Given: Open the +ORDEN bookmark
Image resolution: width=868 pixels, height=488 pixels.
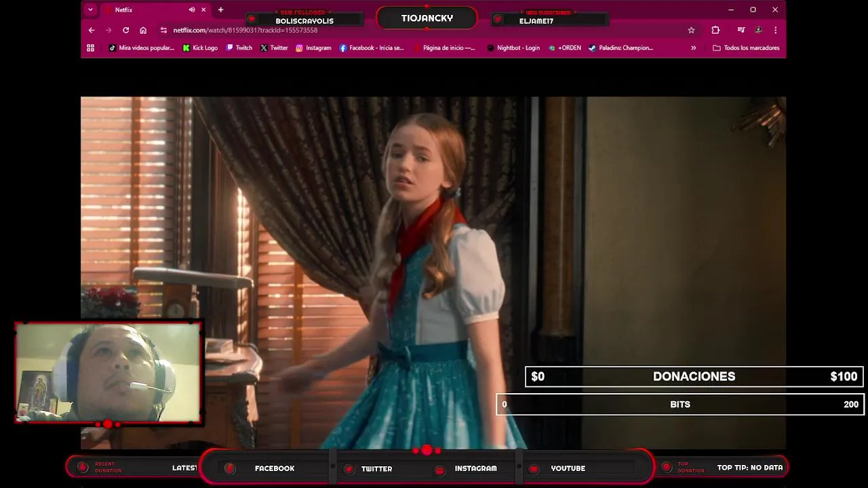Looking at the screenshot, I should pyautogui.click(x=565, y=47).
